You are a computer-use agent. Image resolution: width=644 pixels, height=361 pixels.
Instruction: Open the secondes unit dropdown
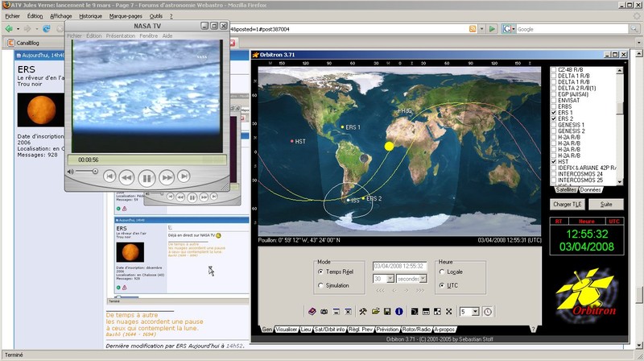click(423, 279)
